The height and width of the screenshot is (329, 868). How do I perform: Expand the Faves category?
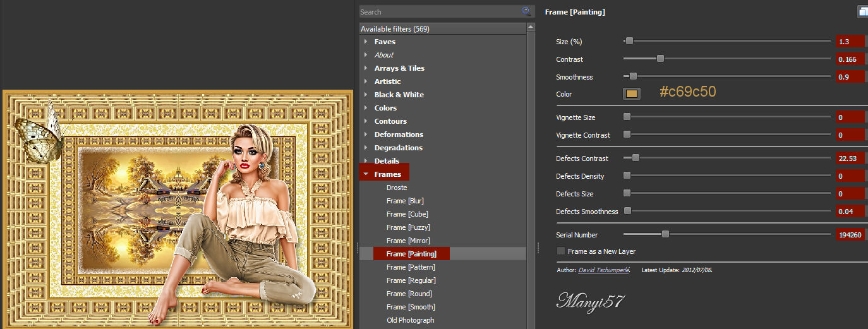point(366,42)
